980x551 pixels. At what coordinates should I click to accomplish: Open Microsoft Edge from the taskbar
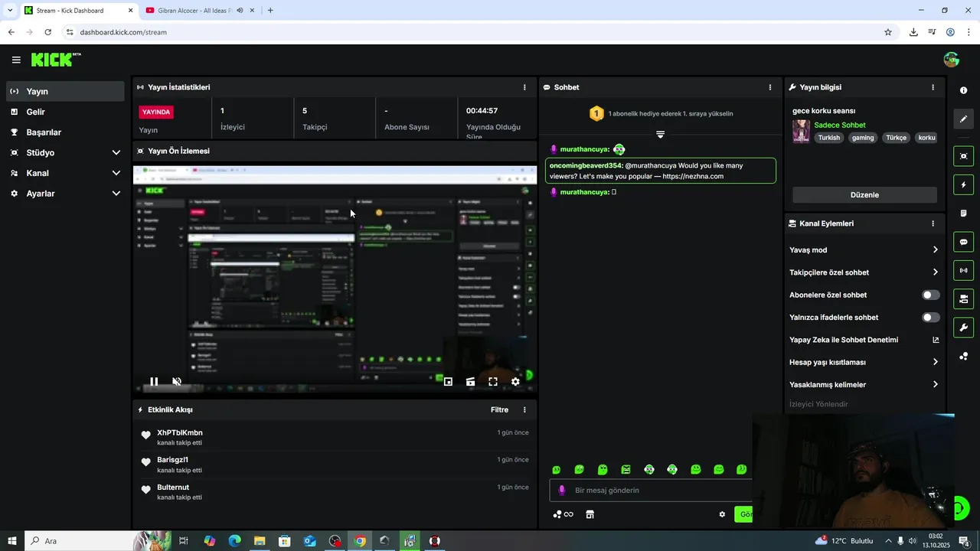click(x=234, y=541)
